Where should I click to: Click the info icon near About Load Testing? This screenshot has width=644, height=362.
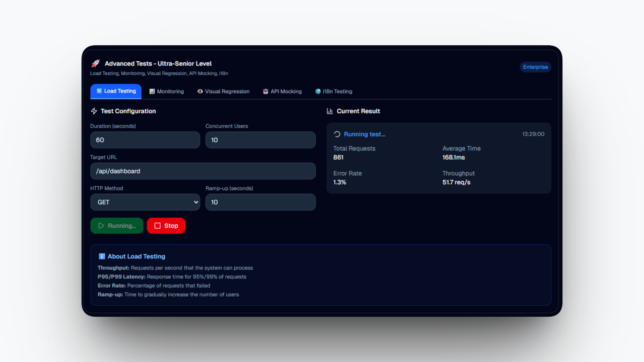click(x=102, y=256)
